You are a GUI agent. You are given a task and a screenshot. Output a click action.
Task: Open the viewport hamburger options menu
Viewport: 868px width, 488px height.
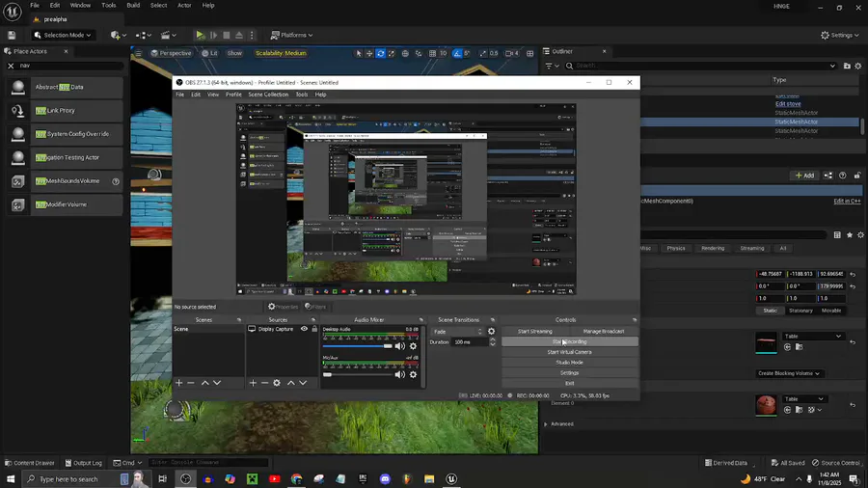[x=138, y=53]
